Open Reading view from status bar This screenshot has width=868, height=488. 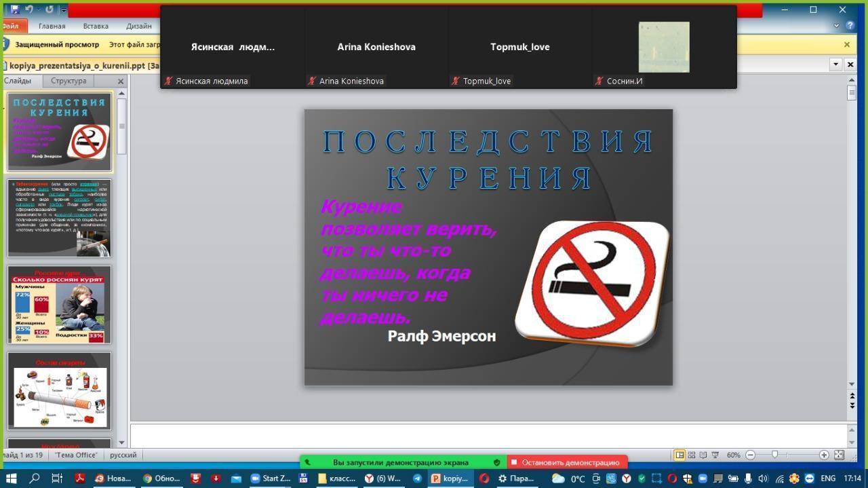pyautogui.click(x=703, y=455)
